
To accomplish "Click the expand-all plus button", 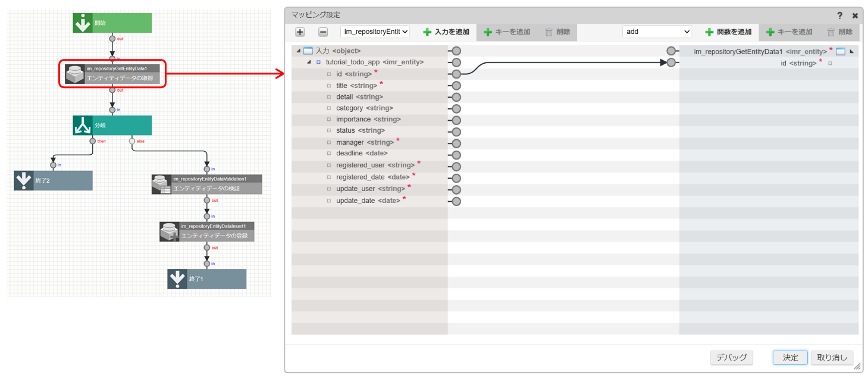I will coord(300,32).
